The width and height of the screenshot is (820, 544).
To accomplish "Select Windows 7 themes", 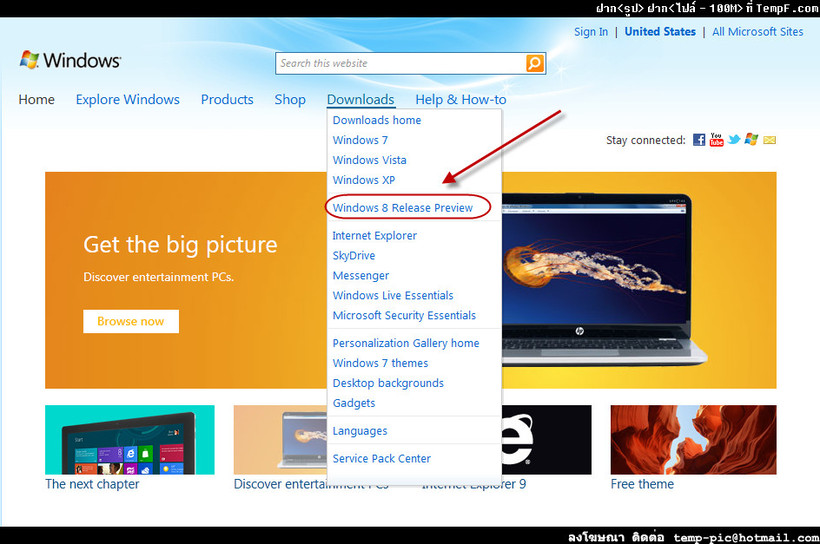I will pyautogui.click(x=380, y=363).
